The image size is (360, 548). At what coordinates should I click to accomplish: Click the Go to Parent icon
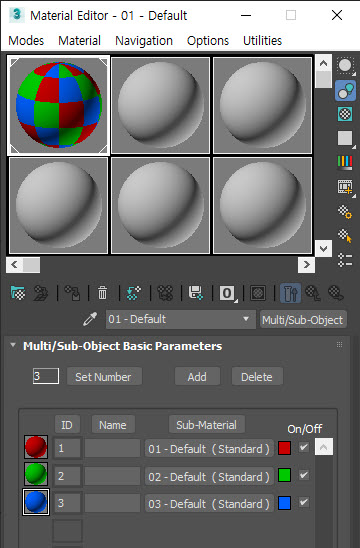(313, 293)
